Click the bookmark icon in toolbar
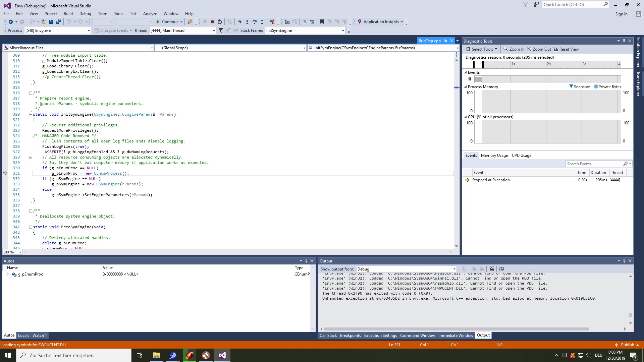Viewport: 644px width, 362px height. 322,22
